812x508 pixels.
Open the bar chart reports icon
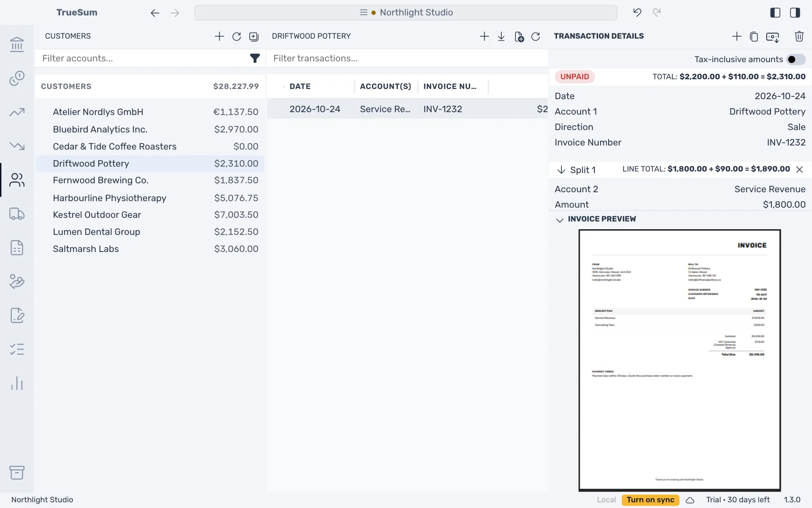[x=17, y=383]
